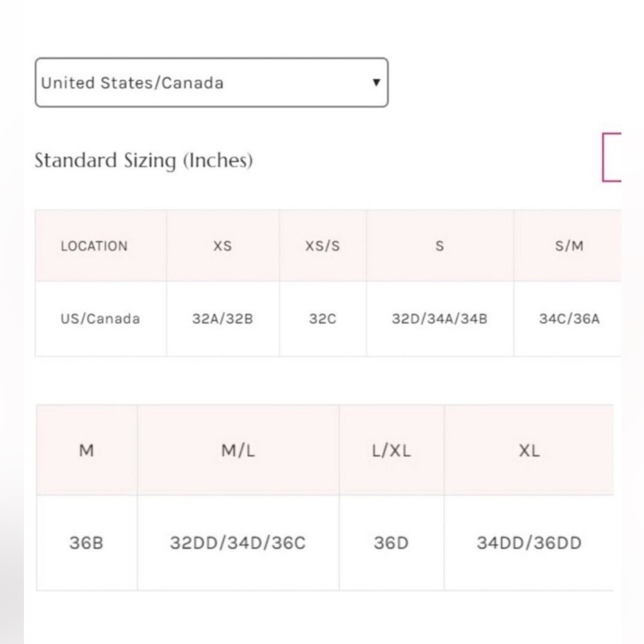Select the 36B size cell
This screenshot has height=644, width=644.
point(87,542)
